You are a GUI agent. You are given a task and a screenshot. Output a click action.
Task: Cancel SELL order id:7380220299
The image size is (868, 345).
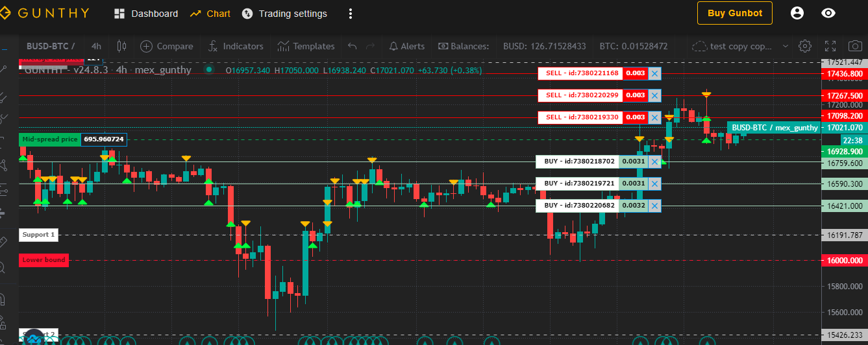click(654, 95)
